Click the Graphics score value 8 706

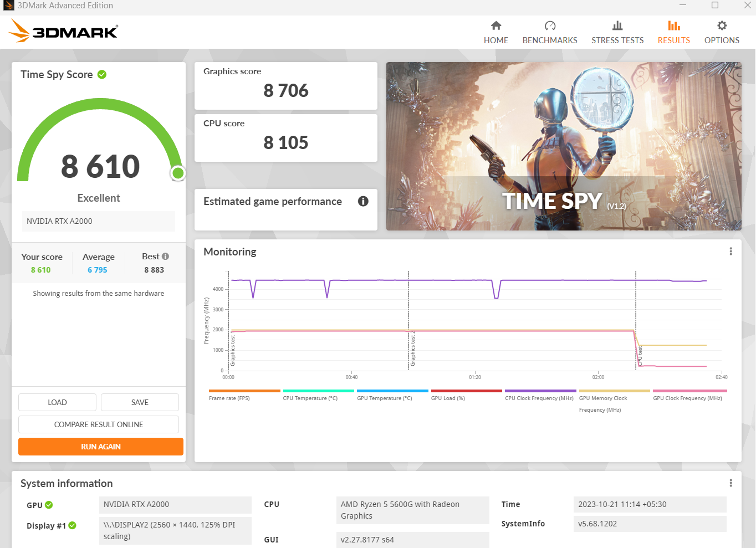[x=286, y=90]
